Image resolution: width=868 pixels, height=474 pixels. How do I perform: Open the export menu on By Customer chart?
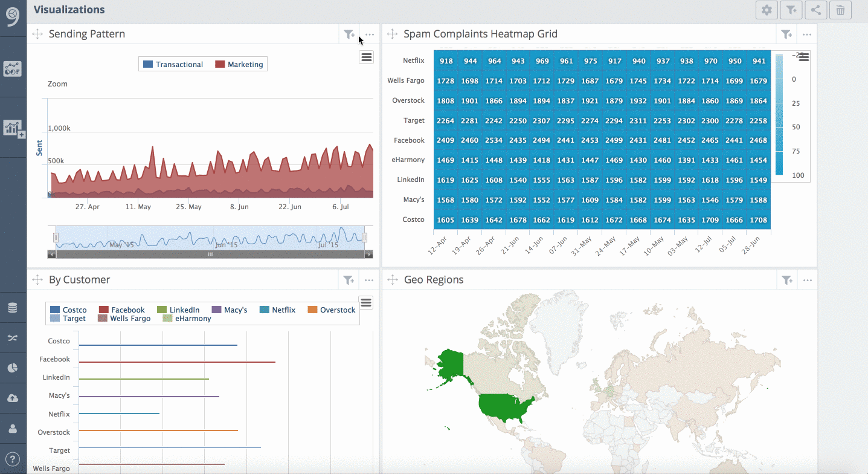click(366, 302)
